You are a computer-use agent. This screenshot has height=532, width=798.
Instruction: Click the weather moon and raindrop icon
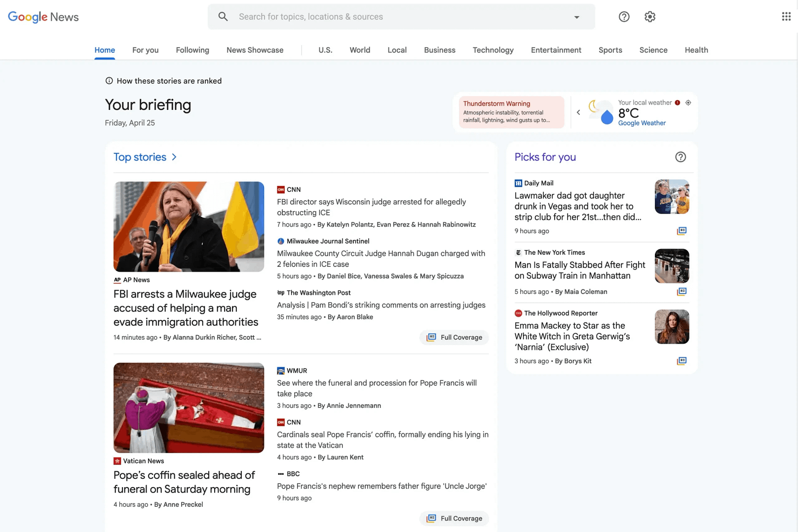point(601,112)
